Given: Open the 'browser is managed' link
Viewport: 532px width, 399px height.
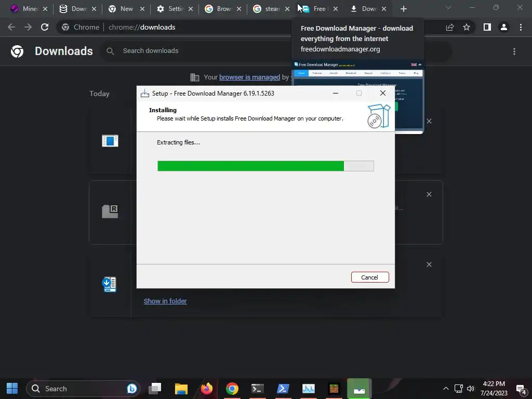Looking at the screenshot, I should (249, 77).
